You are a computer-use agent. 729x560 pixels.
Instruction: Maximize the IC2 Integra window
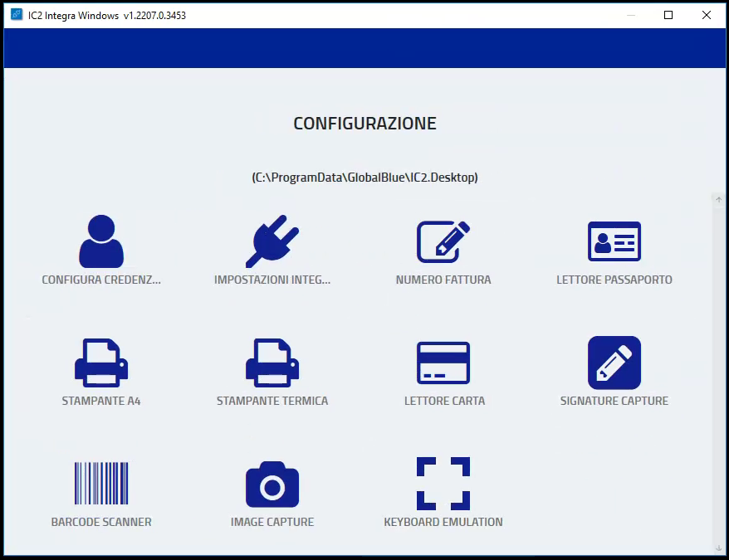click(668, 15)
